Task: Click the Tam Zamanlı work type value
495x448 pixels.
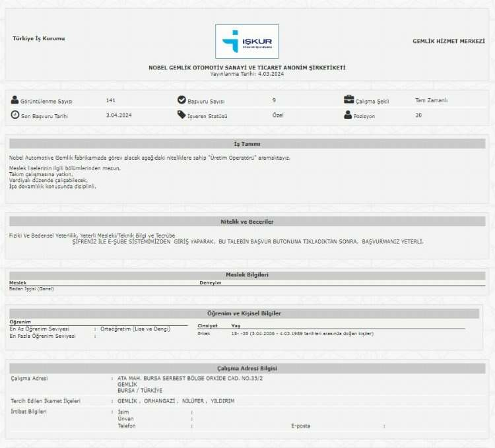Action: (x=432, y=100)
